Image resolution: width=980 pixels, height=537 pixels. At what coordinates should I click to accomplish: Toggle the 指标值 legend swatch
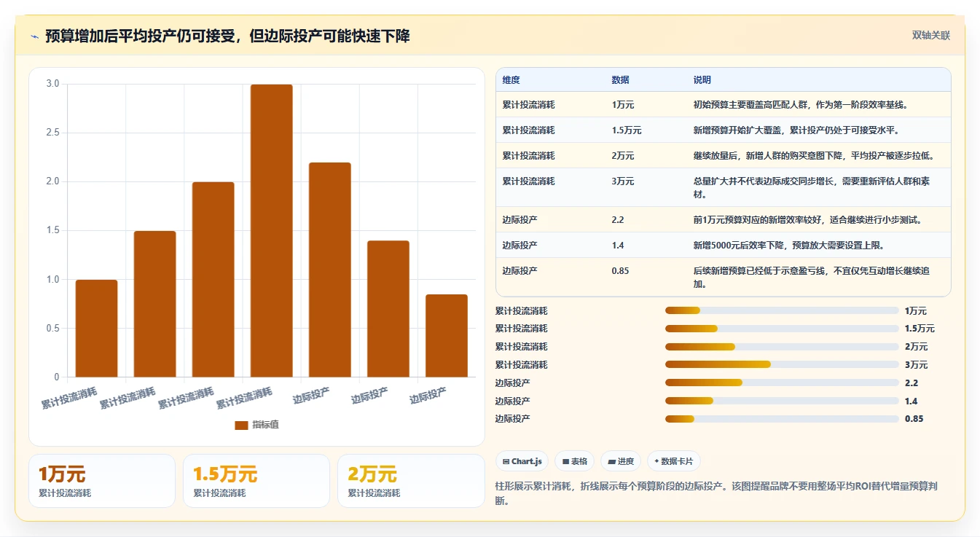(241, 426)
